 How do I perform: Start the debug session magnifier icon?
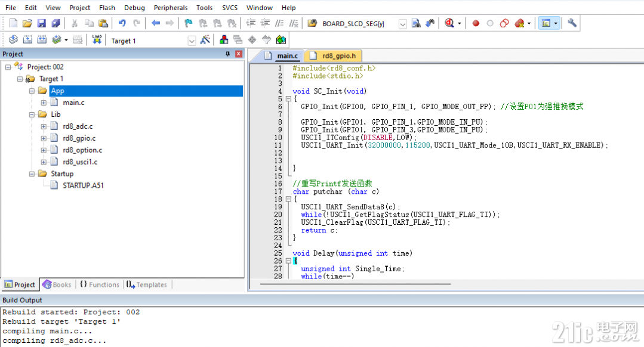pyautogui.click(x=449, y=23)
